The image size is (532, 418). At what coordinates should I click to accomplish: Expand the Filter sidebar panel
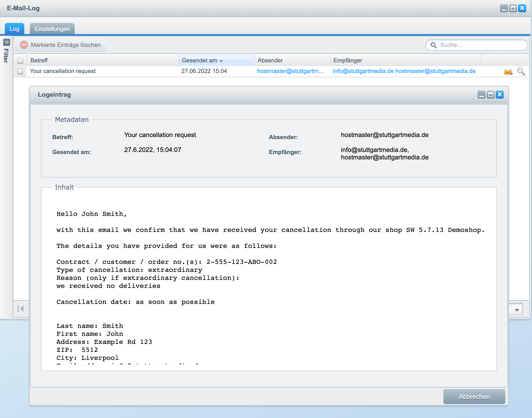tap(6, 42)
